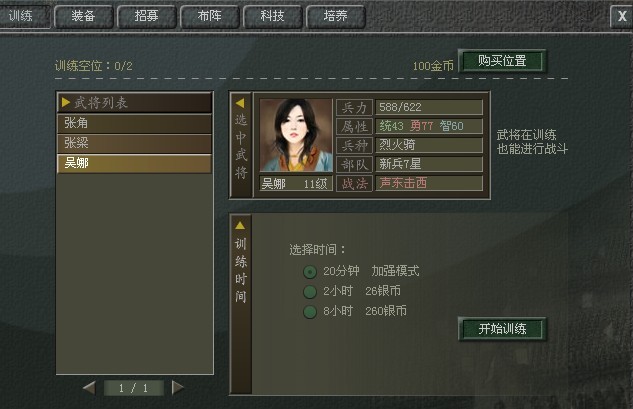633x409 pixels.
Task: Click the yellow arrow beside 武将列表
Action: pos(66,103)
